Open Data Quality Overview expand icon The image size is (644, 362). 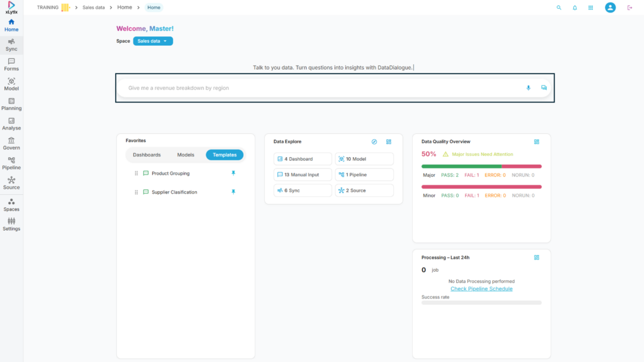[x=536, y=142]
